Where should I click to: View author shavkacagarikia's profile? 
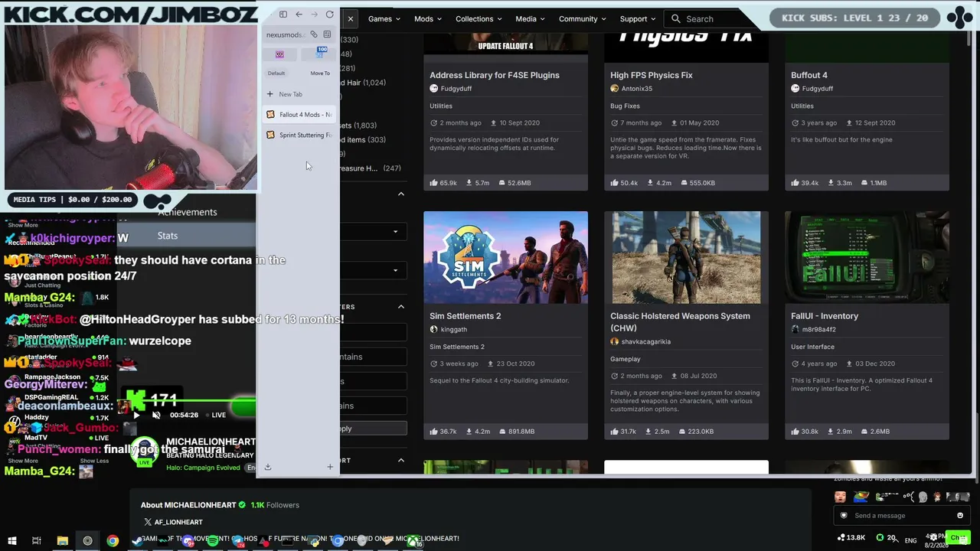(646, 342)
